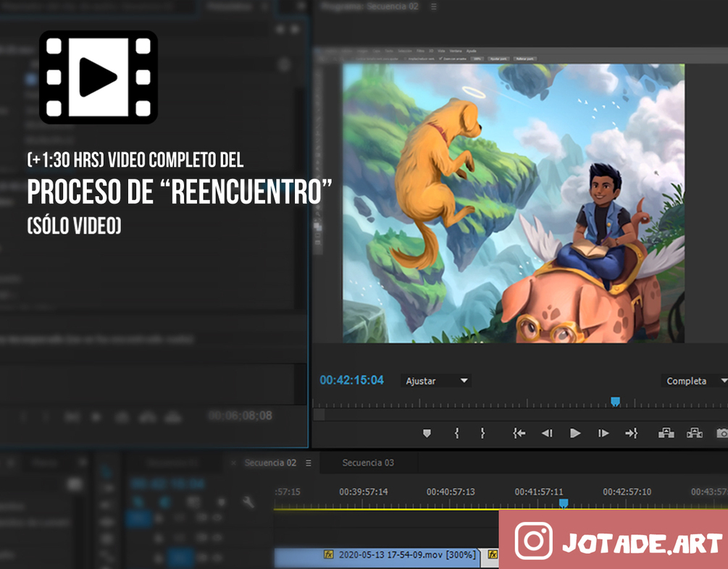Click the Mark Out brace button

[x=482, y=433]
